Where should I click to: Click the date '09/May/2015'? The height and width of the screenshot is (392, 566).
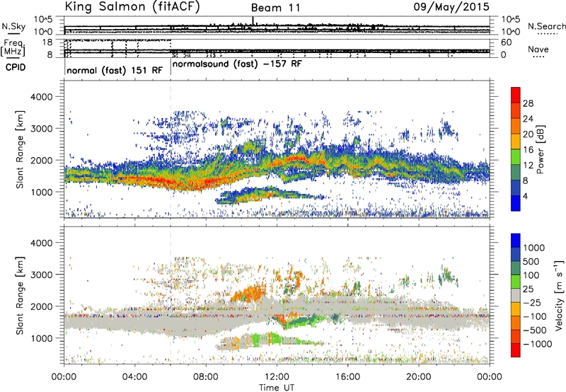tap(451, 6)
